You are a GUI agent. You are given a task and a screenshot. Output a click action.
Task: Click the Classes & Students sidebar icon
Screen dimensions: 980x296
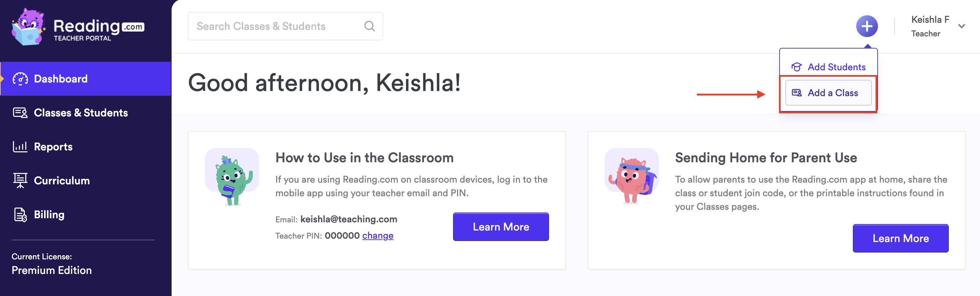click(x=20, y=113)
